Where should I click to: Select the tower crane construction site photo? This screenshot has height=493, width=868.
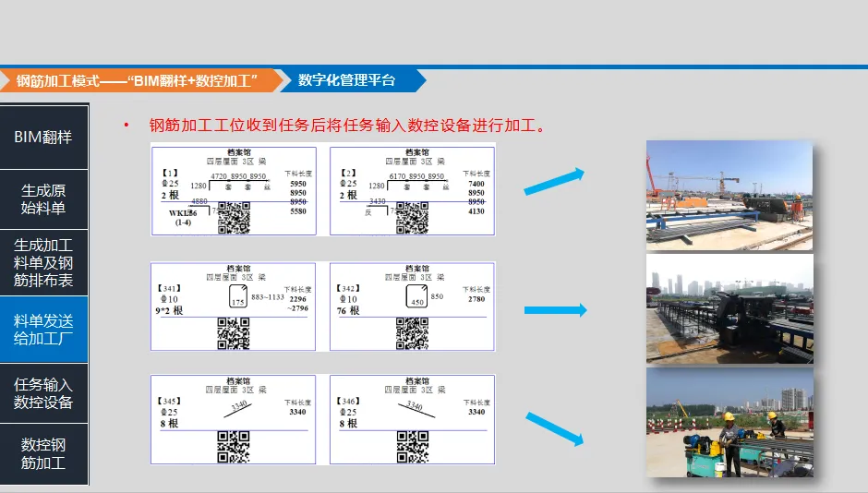(729, 195)
